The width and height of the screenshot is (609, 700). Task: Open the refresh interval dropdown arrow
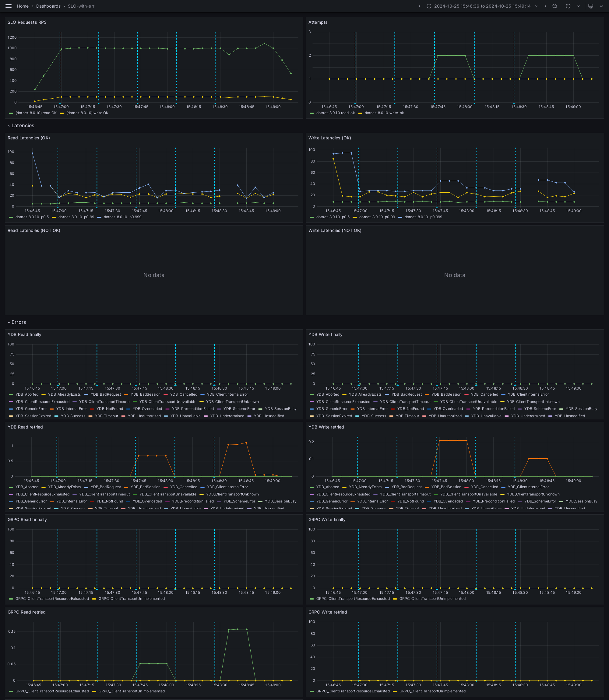pos(579,6)
